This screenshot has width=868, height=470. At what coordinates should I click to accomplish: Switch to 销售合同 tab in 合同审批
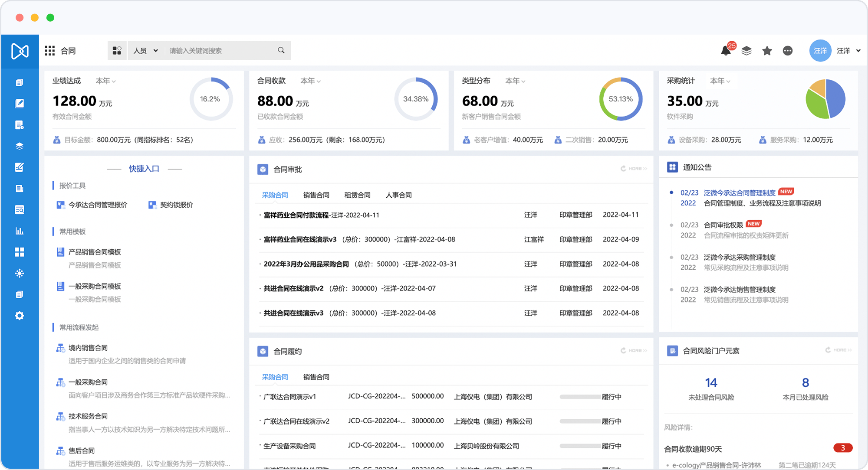[316, 195]
